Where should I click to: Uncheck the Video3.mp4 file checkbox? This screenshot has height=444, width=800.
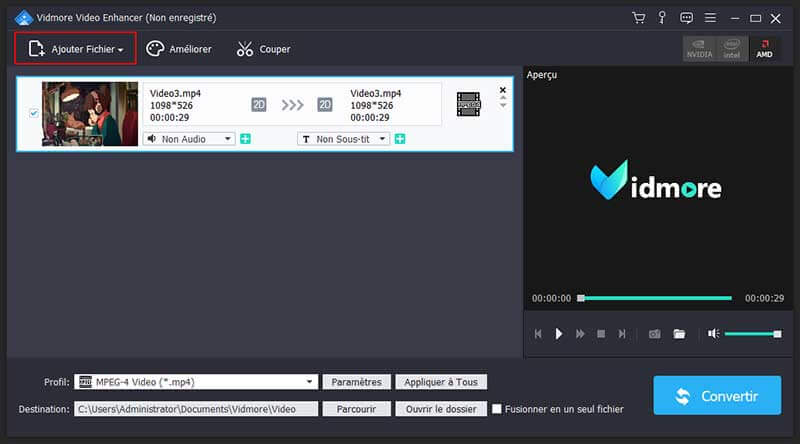click(x=34, y=114)
